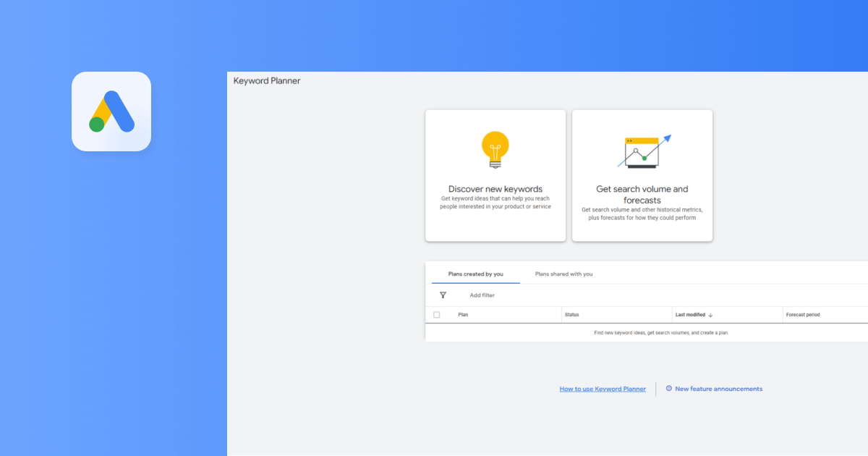Click the empty plans message text

click(661, 333)
